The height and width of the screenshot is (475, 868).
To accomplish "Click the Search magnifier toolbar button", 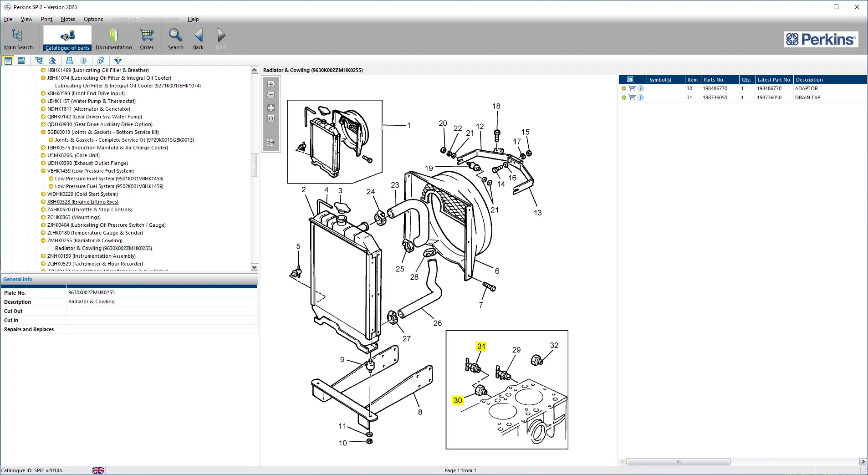I will click(x=175, y=39).
